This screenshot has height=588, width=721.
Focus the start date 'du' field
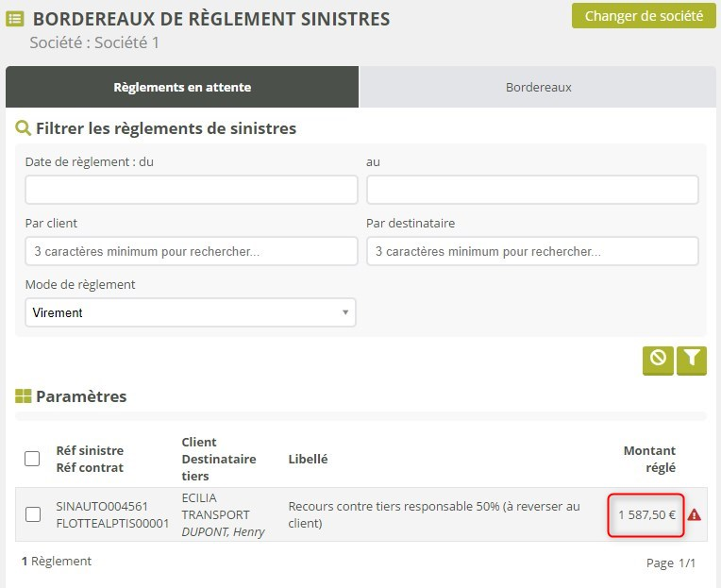click(192, 190)
